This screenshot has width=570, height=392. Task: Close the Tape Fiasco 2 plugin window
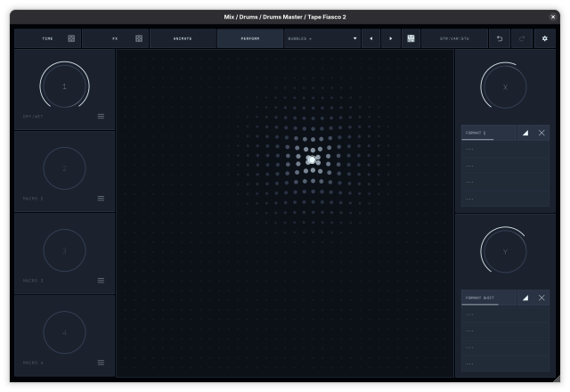tap(553, 17)
